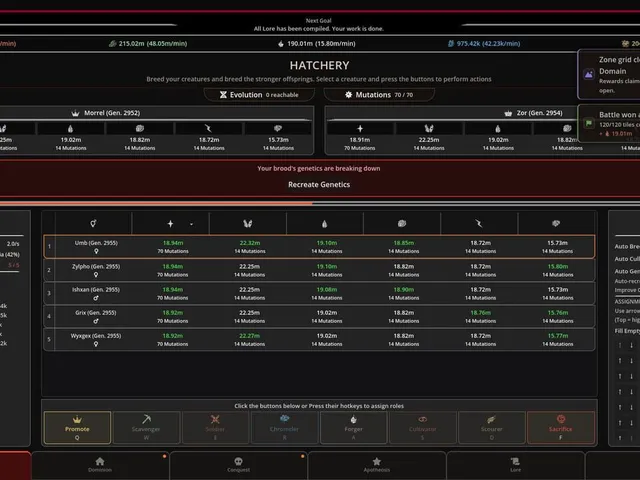The width and height of the screenshot is (640, 480).
Task: Click the Promote crown role button
Action: pyautogui.click(x=77, y=427)
